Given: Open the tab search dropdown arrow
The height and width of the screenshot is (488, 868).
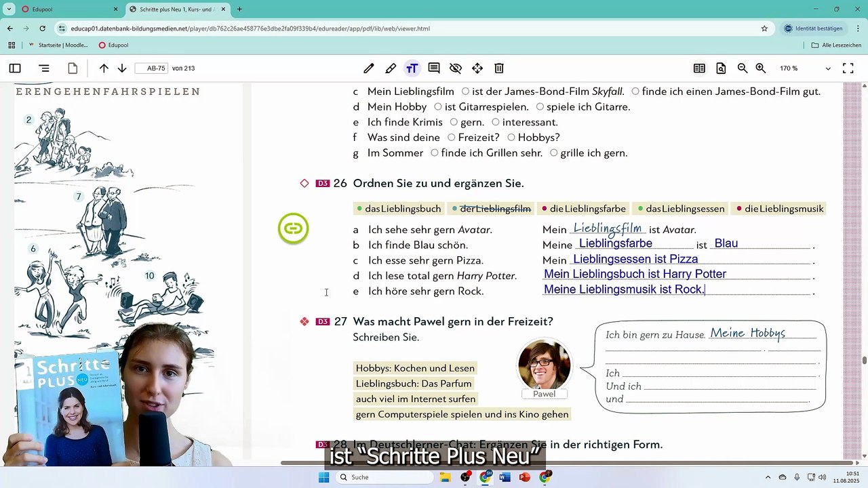Looking at the screenshot, I should (9, 9).
